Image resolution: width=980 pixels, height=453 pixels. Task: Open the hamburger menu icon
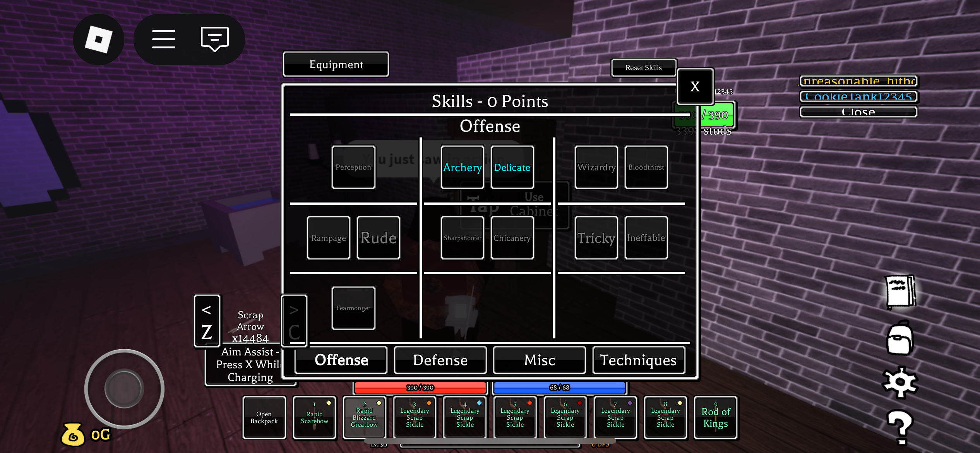(x=164, y=39)
